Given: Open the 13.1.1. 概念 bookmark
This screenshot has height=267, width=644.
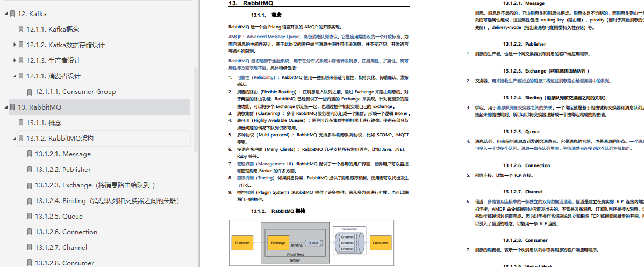Looking at the screenshot, I should tap(44, 123).
